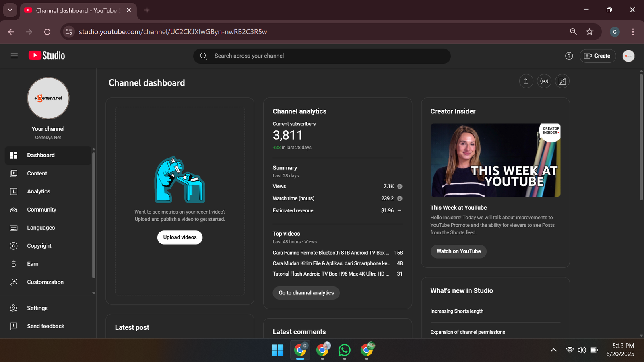Screen dimensions: 644x362
Task: Click the Create post pencil icon
Action: pos(562,81)
